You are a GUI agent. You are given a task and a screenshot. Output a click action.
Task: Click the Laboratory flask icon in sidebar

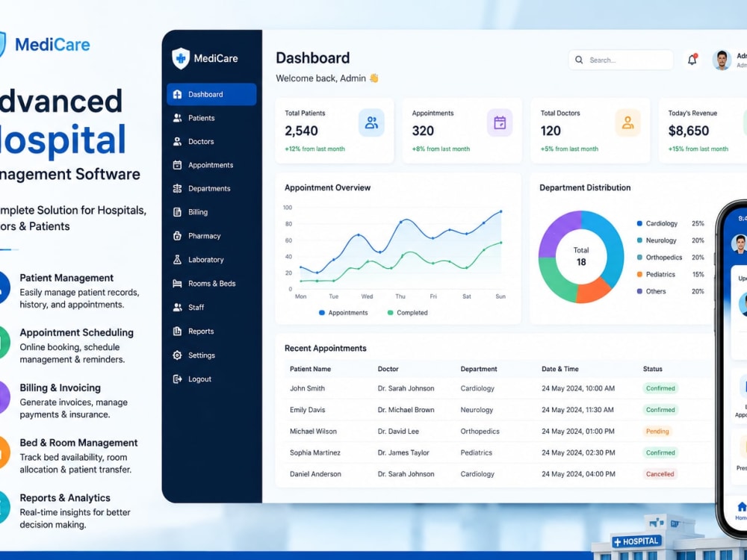tap(177, 260)
